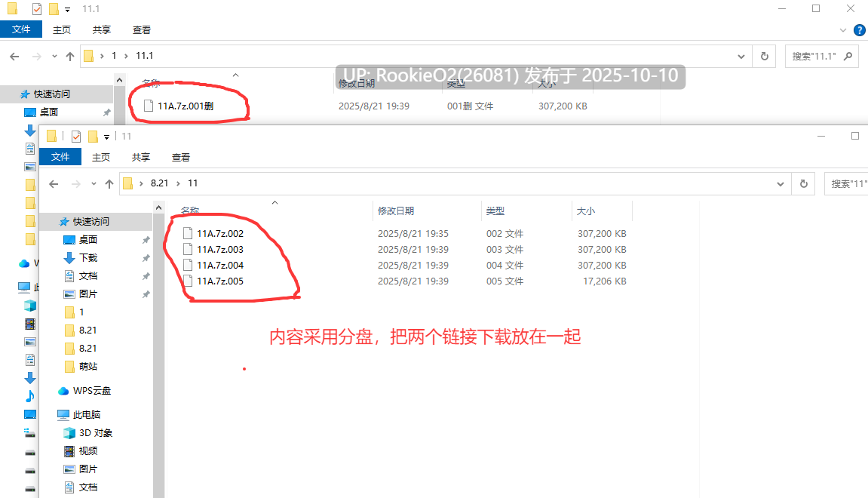
Task: Select 快速访问 in 11.1 window sidebar
Action: [x=52, y=94]
